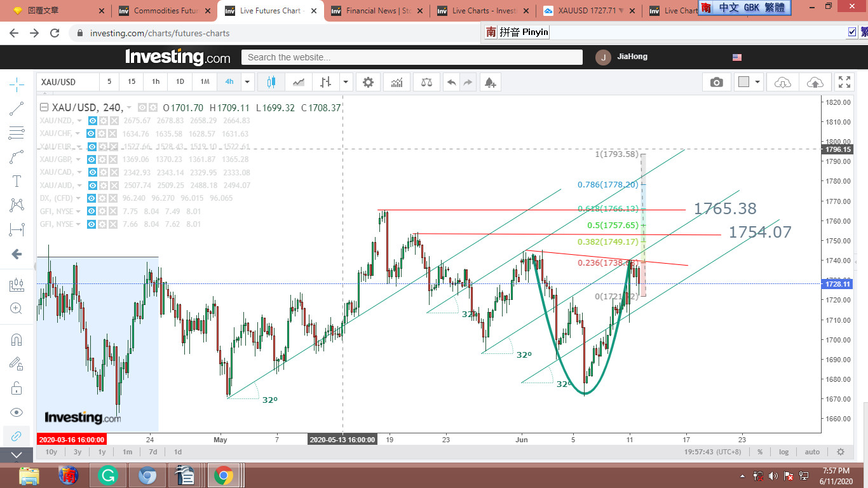The width and height of the screenshot is (868, 488).
Task: Hide the XAU/CHF comparison series
Action: point(91,134)
